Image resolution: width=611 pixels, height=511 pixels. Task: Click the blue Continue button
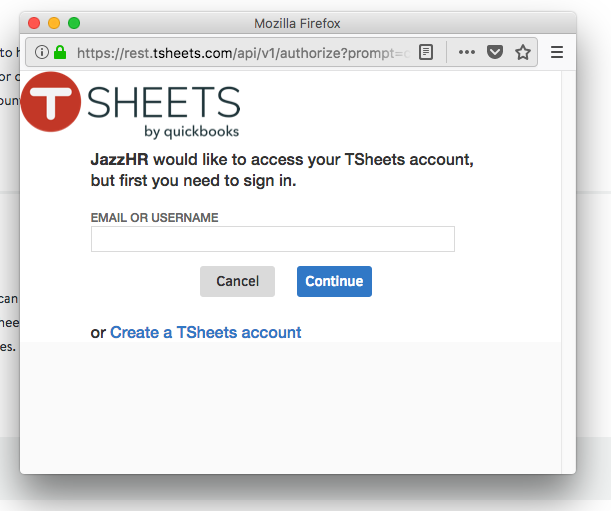click(x=334, y=281)
